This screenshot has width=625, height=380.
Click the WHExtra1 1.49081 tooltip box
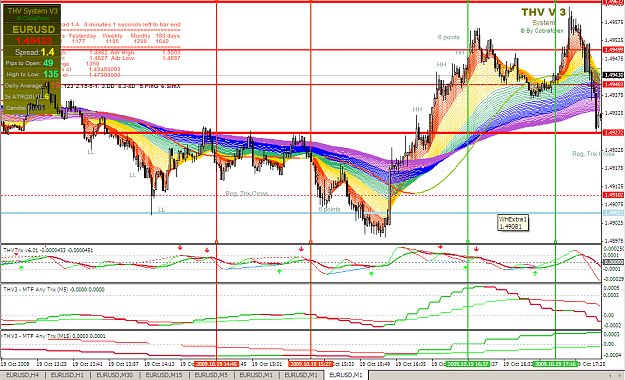click(x=513, y=222)
